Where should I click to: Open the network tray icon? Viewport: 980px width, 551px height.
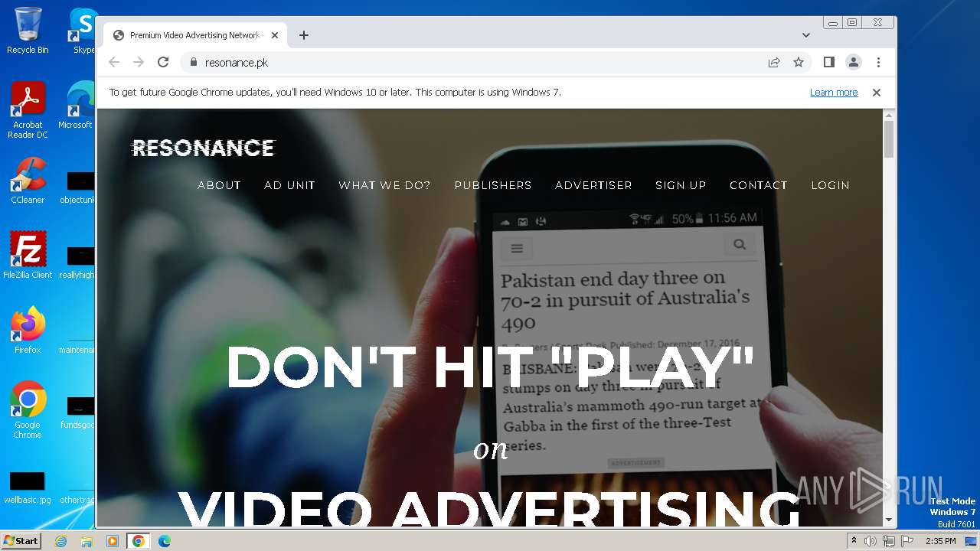[888, 541]
